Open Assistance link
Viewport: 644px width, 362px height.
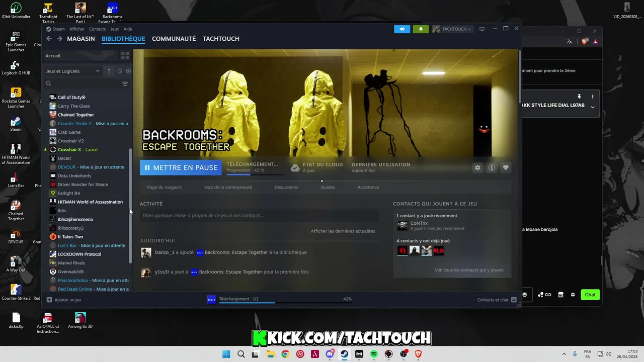[368, 188]
